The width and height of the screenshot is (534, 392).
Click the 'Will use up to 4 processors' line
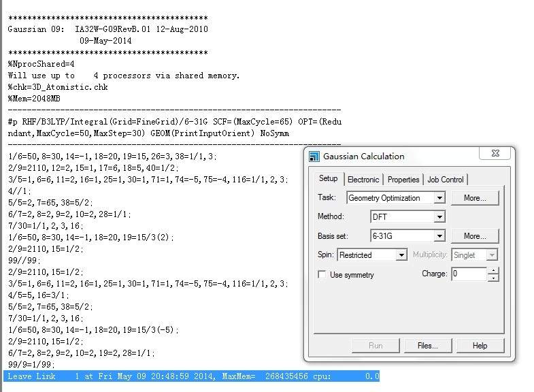pyautogui.click(x=124, y=76)
